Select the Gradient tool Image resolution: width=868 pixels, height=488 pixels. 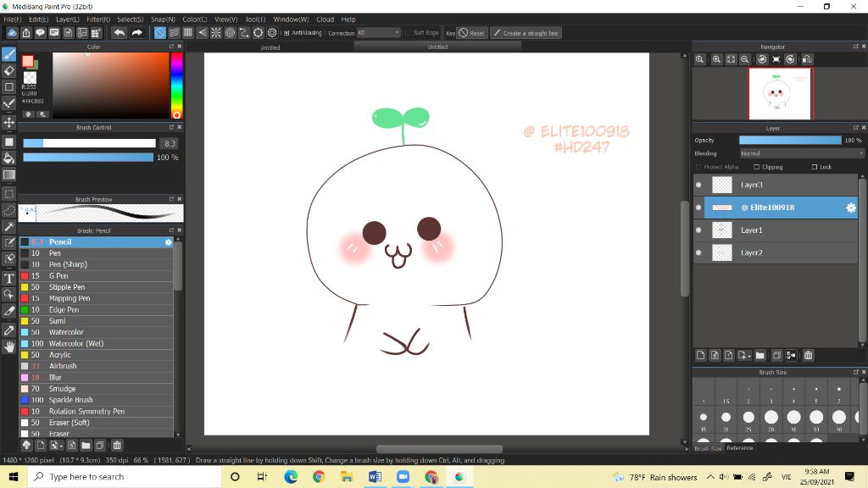coord(8,175)
